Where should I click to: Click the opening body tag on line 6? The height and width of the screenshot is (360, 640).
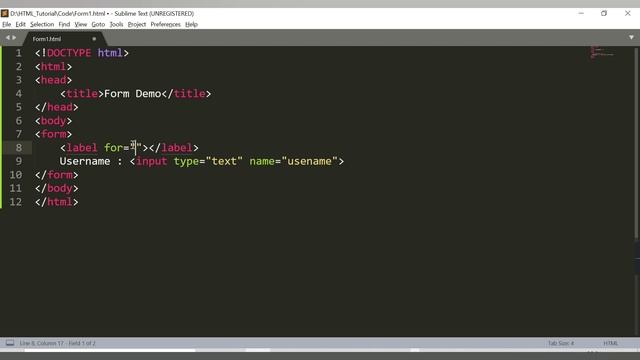(53, 121)
